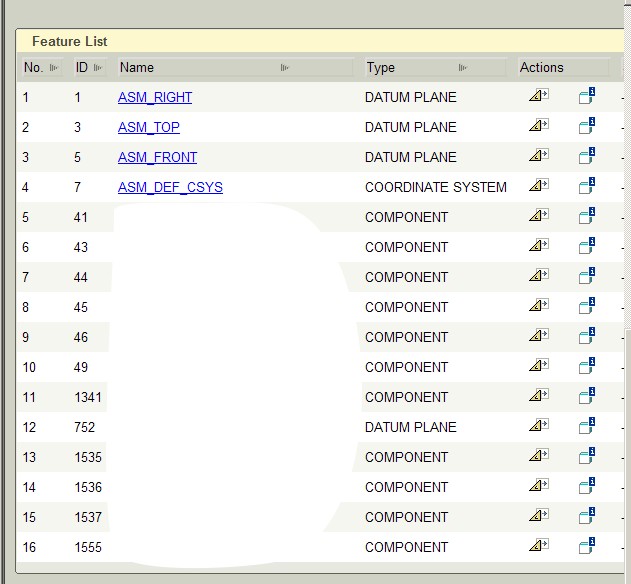The width and height of the screenshot is (631, 584).
Task: Highlight component ID 45 with yellow icon
Action: pos(538,305)
